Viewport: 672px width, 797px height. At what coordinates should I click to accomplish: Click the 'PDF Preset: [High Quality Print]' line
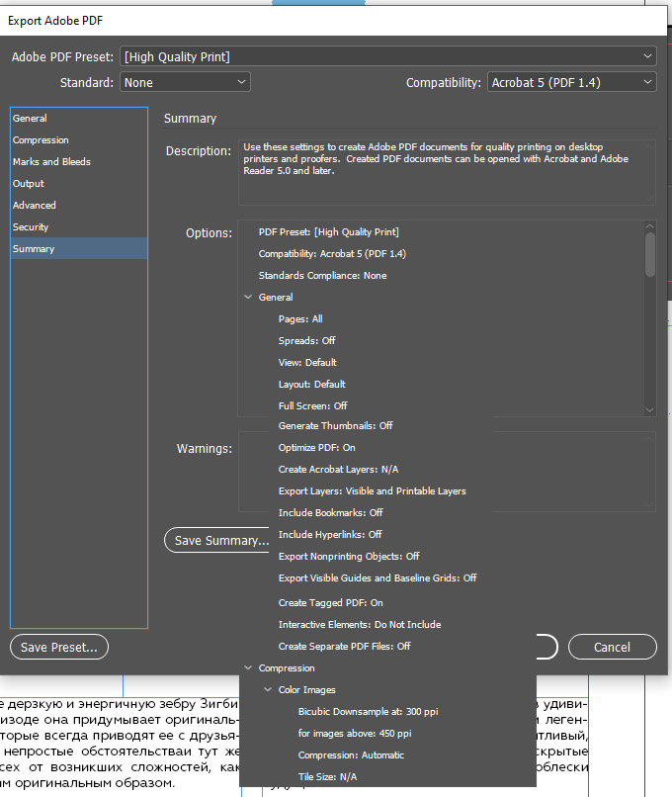pyautogui.click(x=329, y=231)
